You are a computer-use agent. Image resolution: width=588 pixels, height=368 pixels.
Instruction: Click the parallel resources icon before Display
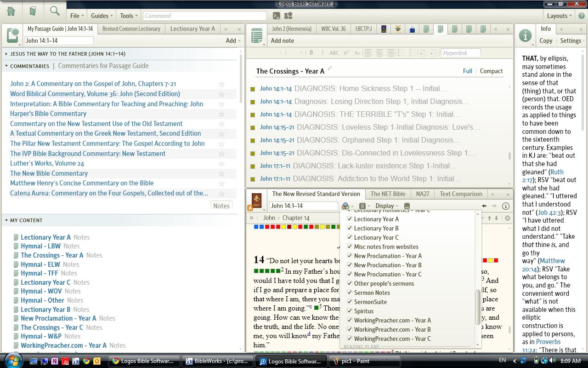click(x=362, y=206)
